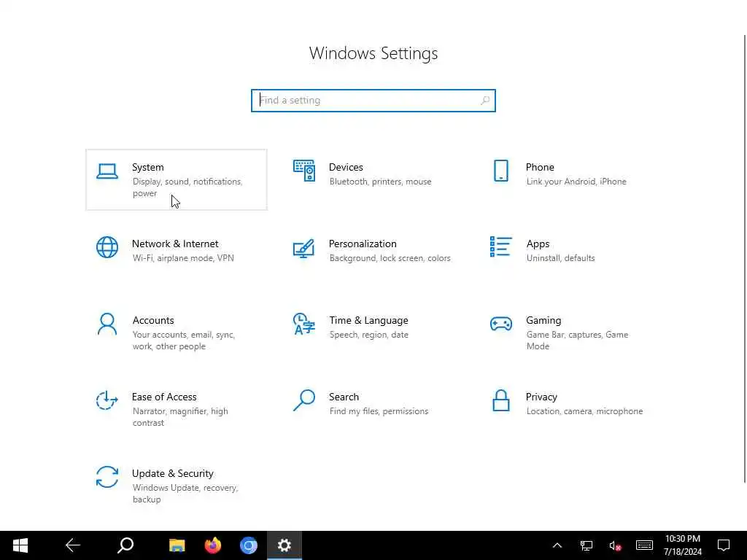Viewport: 747px width, 560px height.
Task: Open the Apps title
Action: coord(538,244)
